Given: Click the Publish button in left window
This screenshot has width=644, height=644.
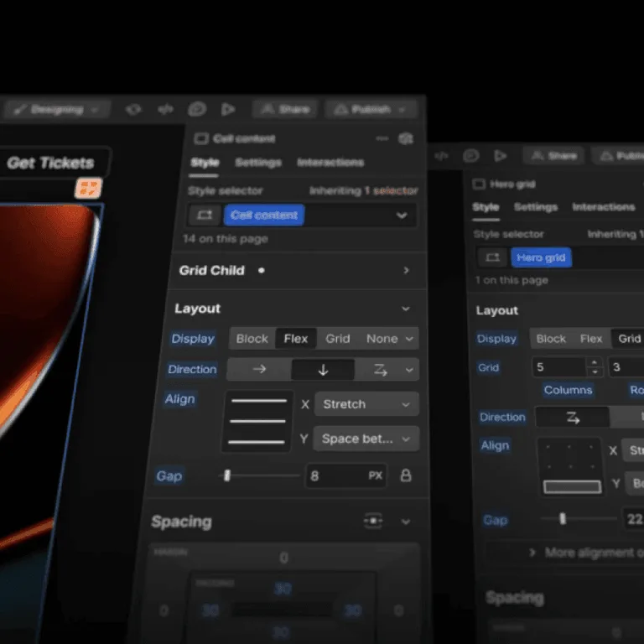Looking at the screenshot, I should (x=371, y=109).
